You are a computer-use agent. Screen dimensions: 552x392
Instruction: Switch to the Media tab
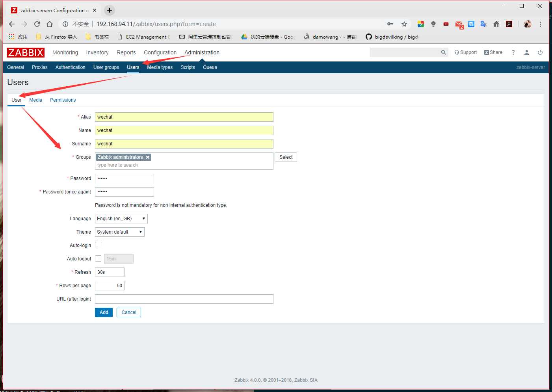click(x=35, y=100)
